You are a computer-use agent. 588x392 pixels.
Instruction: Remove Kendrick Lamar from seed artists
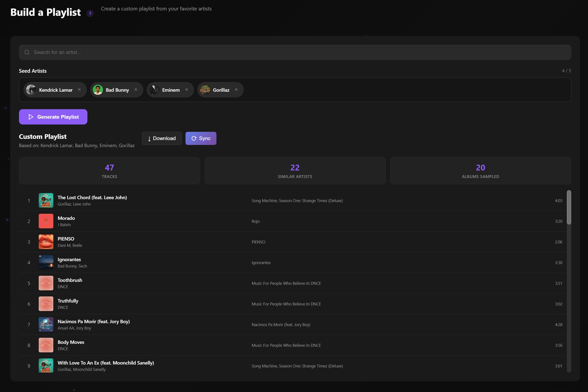tap(79, 89)
